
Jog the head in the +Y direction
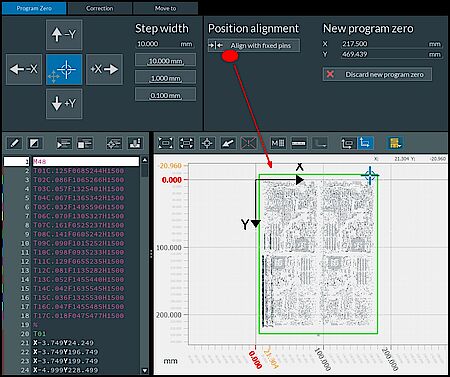(64, 104)
